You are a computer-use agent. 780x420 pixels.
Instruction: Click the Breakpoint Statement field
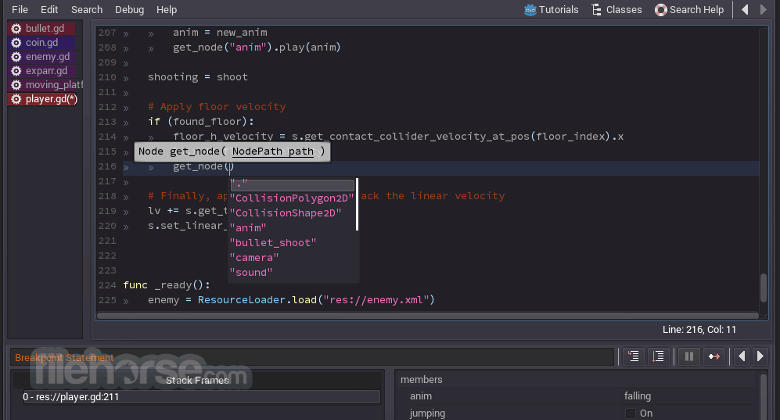coord(312,357)
